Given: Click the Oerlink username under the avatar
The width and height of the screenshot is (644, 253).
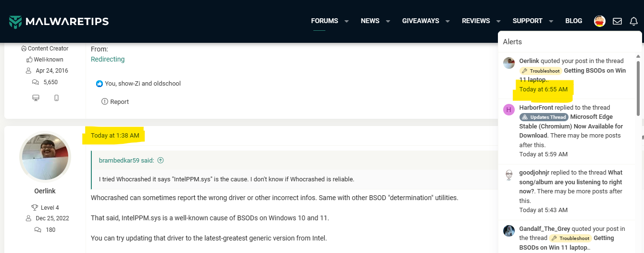Looking at the screenshot, I should pyautogui.click(x=45, y=191).
